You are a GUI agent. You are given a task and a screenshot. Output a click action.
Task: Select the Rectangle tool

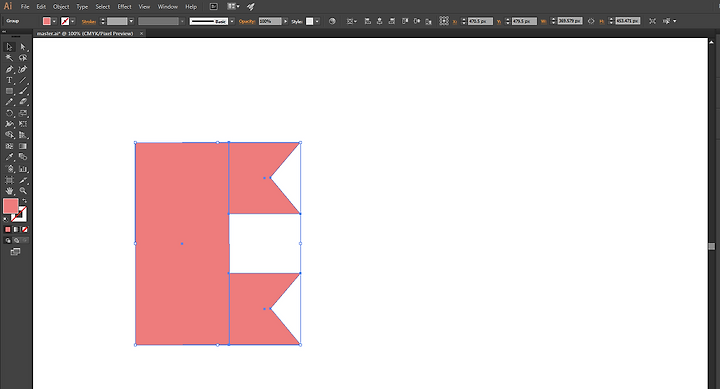coord(9,91)
